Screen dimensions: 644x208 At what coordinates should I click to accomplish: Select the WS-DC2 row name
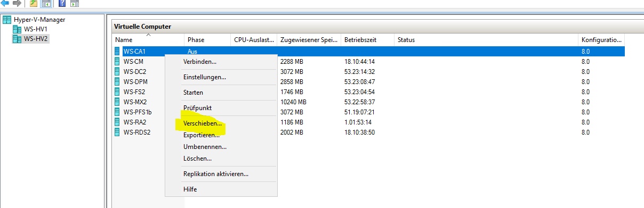135,72
